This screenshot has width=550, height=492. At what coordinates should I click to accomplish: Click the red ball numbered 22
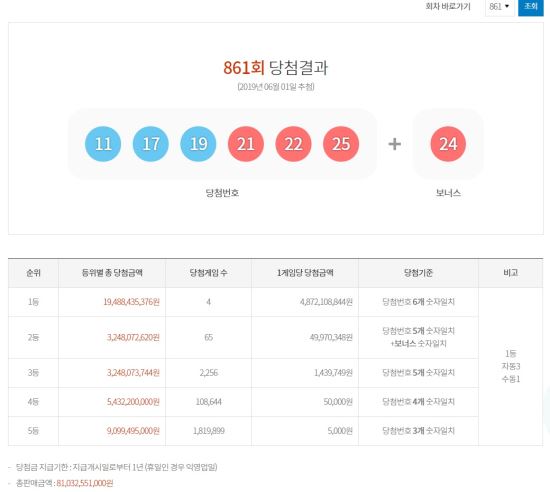click(293, 144)
